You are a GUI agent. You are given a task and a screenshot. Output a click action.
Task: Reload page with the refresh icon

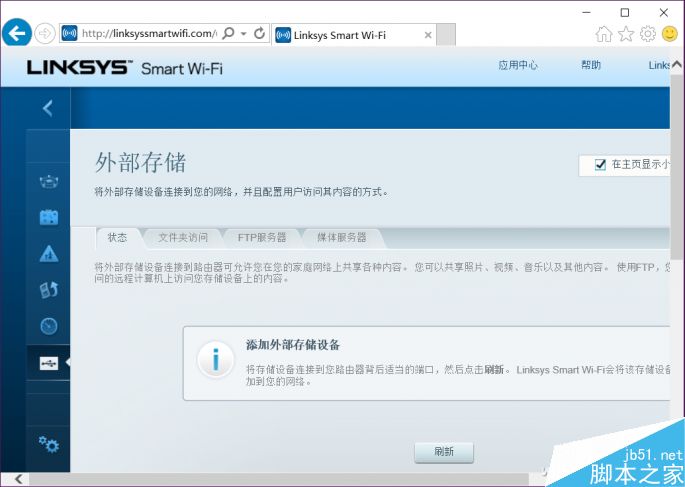pos(259,33)
